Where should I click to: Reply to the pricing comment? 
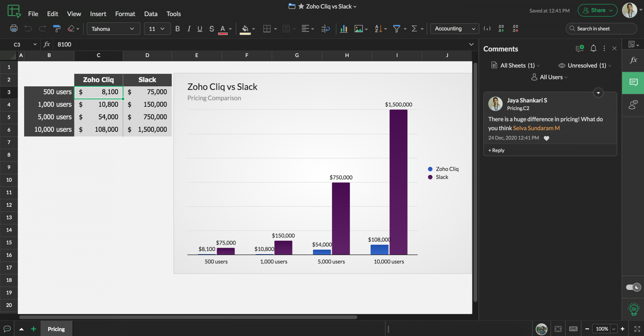coord(496,150)
